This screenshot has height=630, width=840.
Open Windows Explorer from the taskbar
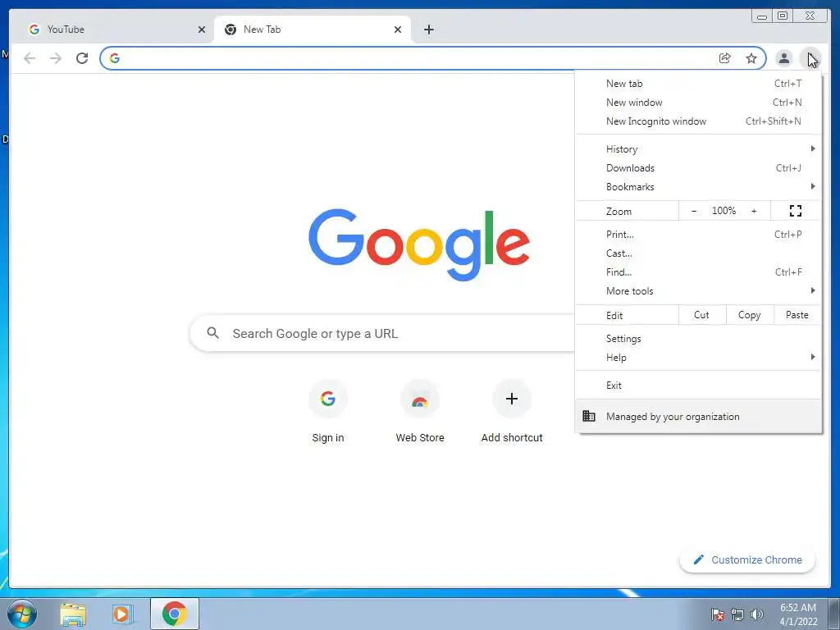(73, 614)
